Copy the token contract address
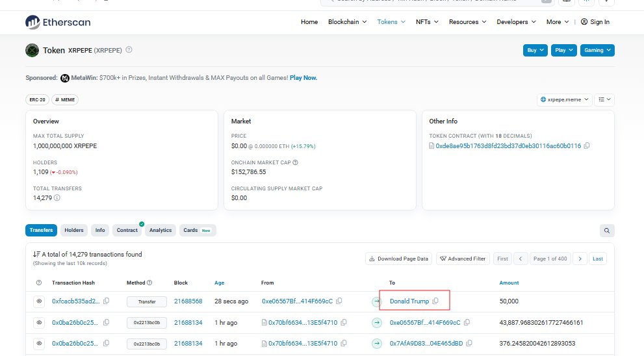Image resolution: width=644 pixels, height=356 pixels. (x=587, y=146)
